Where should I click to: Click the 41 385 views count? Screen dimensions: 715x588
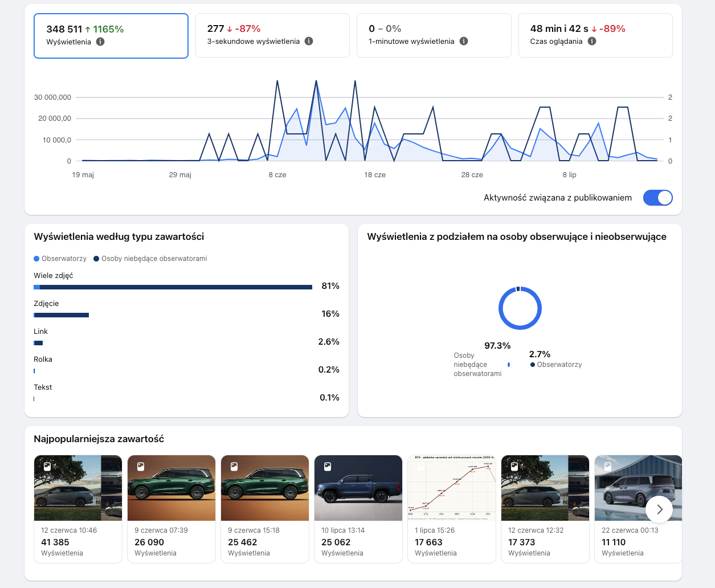click(x=55, y=542)
